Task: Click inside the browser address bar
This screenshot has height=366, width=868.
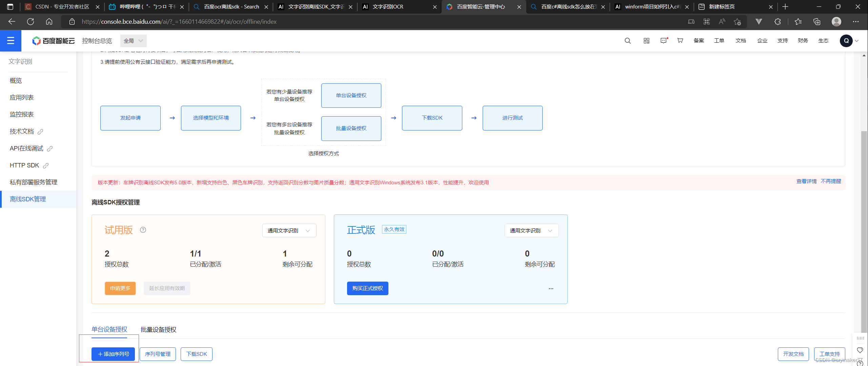Action: [x=237, y=21]
